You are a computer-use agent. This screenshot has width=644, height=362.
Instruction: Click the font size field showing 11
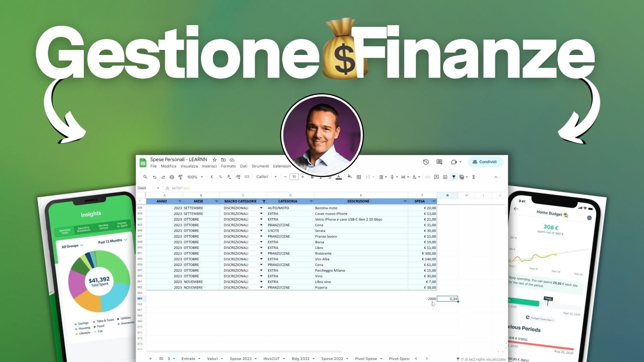coord(294,177)
